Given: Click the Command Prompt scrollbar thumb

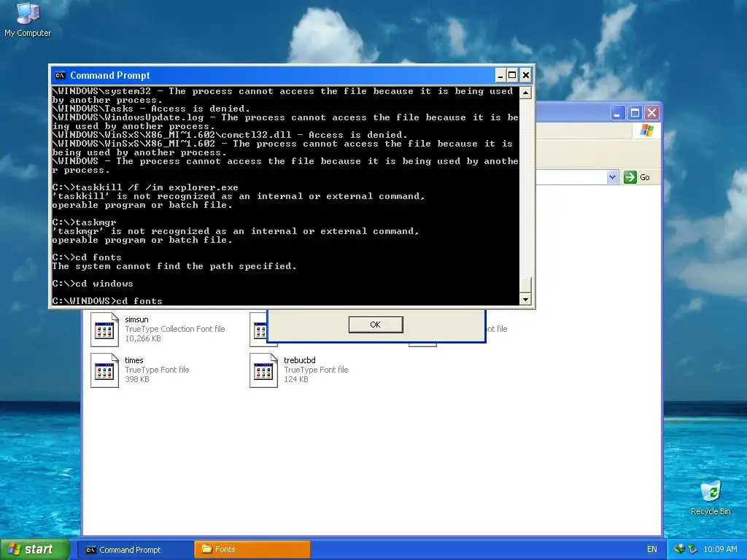Looking at the screenshot, I should pyautogui.click(x=525, y=285).
